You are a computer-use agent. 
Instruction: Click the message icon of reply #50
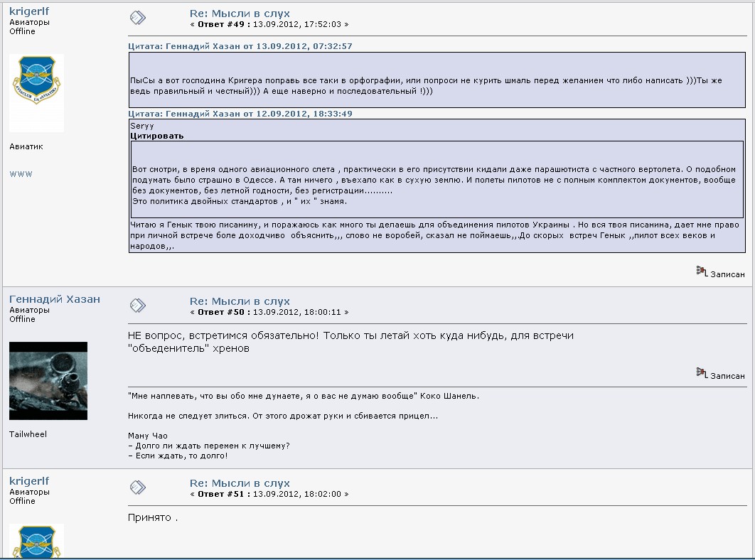[x=138, y=306]
